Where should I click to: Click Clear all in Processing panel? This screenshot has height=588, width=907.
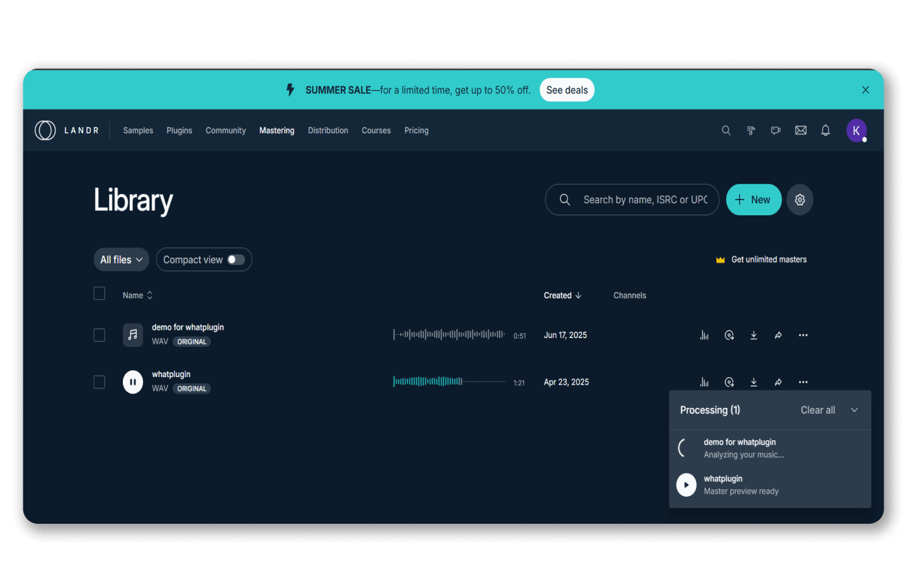click(818, 410)
